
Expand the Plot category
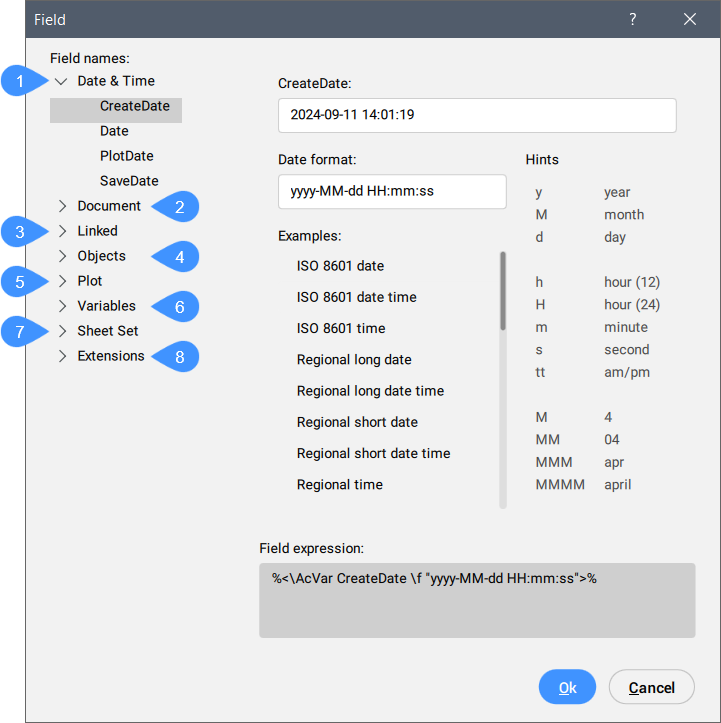tap(62, 281)
